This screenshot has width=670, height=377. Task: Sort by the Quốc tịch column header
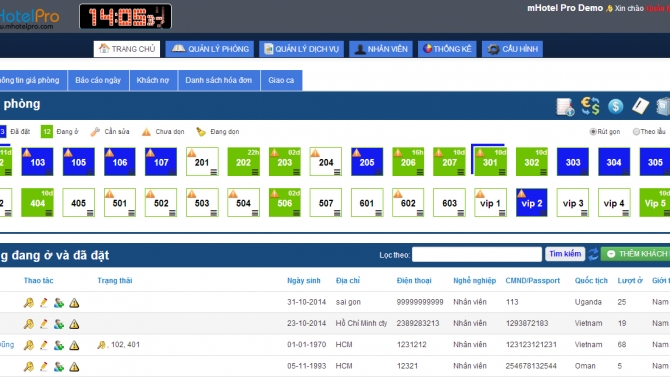[x=591, y=280]
